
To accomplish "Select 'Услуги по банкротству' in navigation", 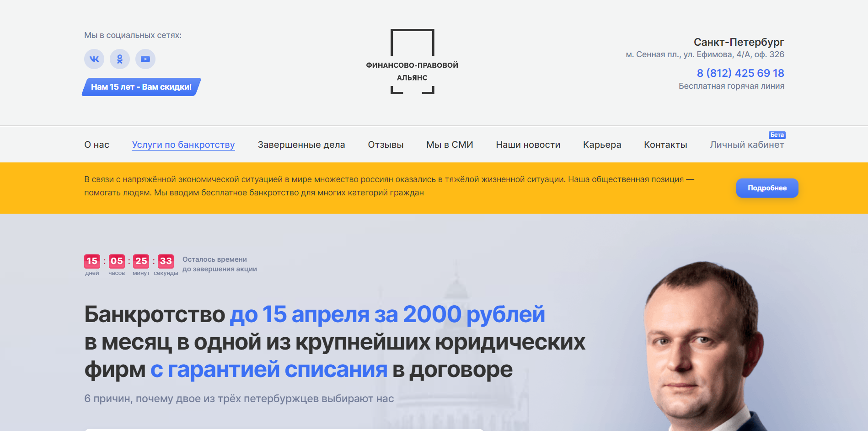I will 183,145.
